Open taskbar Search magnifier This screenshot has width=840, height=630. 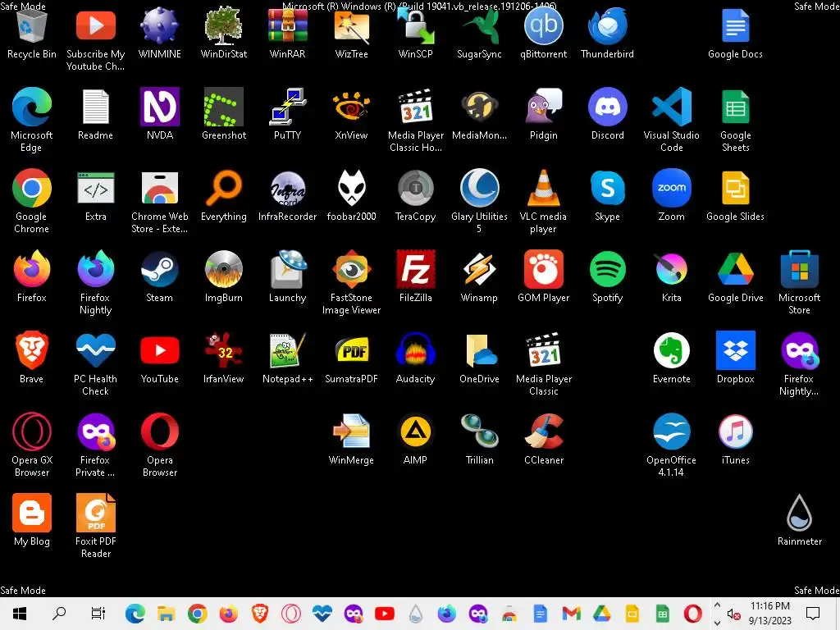(59, 614)
